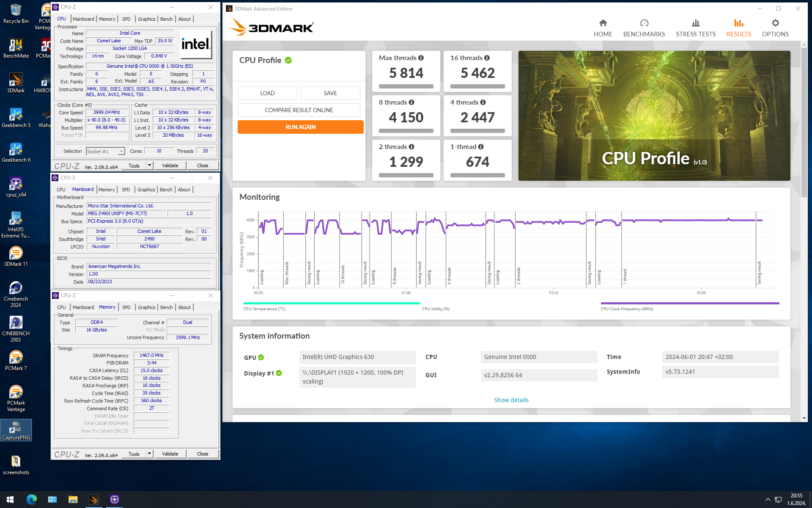Click the SAVE button in 3DMark
The width and height of the screenshot is (812, 508).
330,93
